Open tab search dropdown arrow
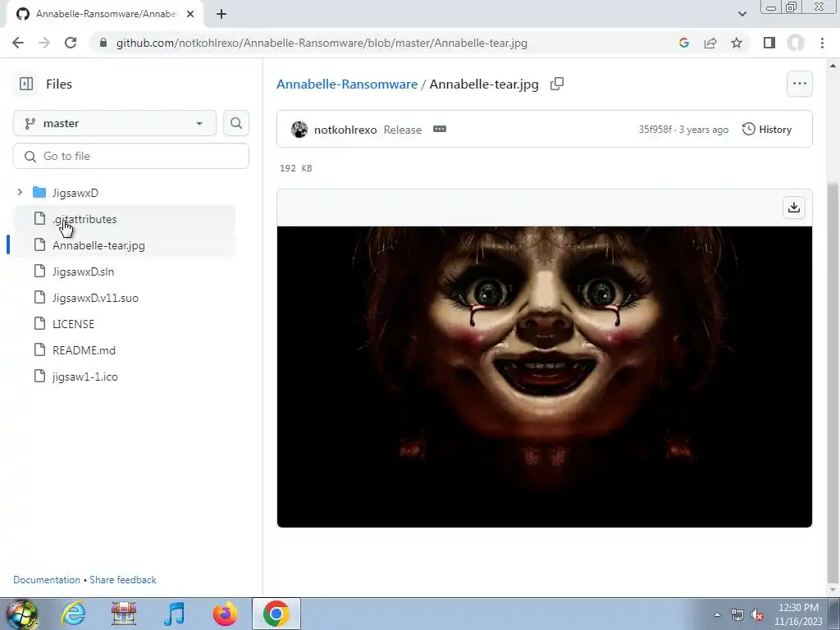 pyautogui.click(x=742, y=14)
